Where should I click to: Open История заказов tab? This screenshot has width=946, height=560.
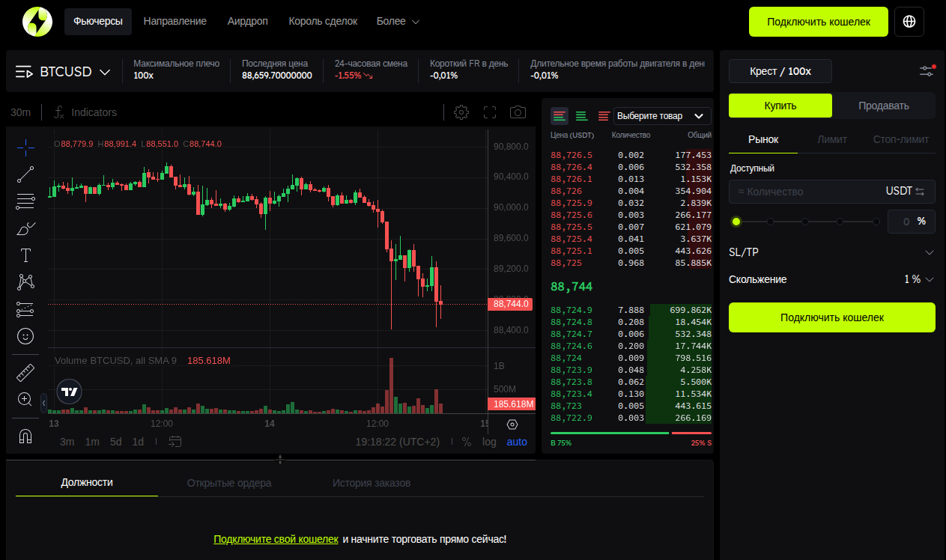point(371,483)
